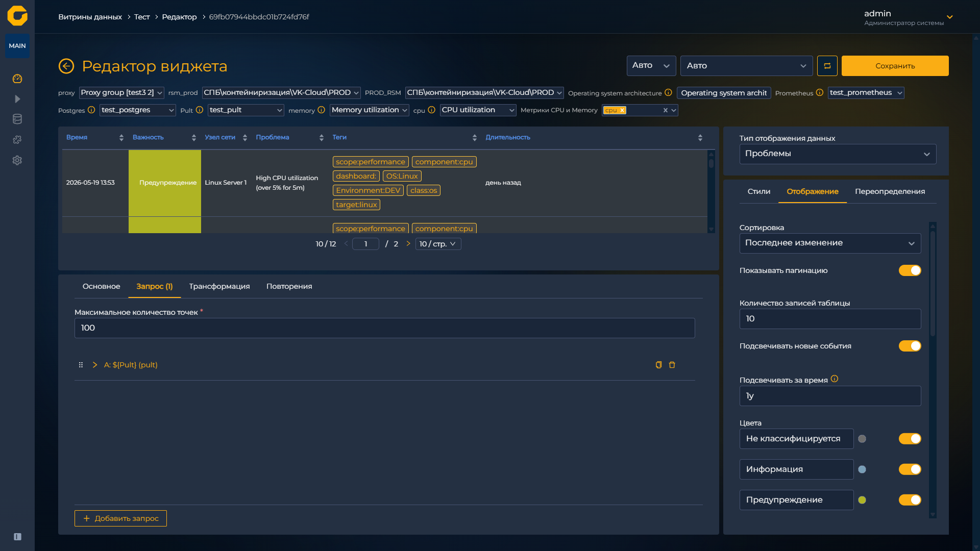The width and height of the screenshot is (980, 551).
Task: Switch to the Стили tab
Action: pyautogui.click(x=759, y=191)
